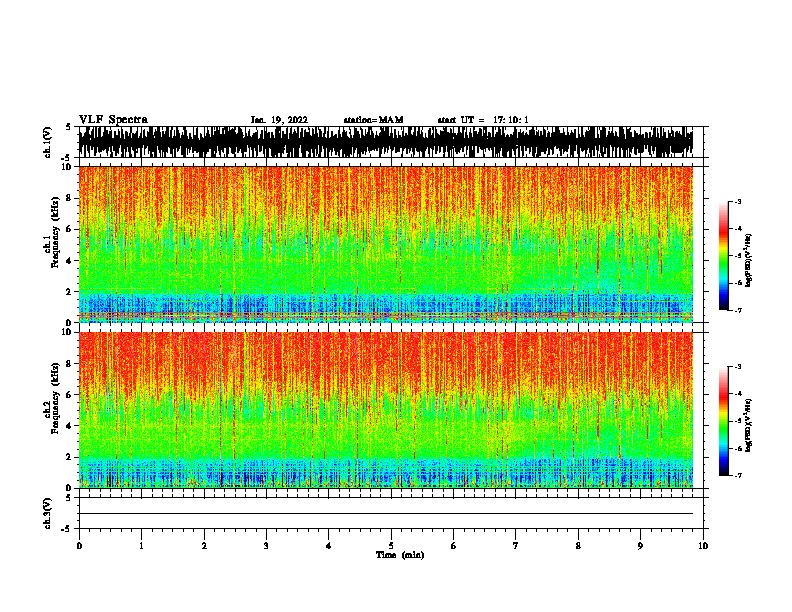
Task: Click the '4' kHz tick on ch.2 spectrogram
Action: (70, 426)
